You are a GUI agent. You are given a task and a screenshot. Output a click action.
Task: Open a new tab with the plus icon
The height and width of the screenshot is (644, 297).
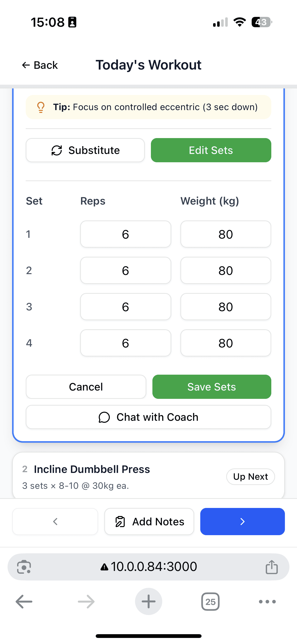pos(148,602)
